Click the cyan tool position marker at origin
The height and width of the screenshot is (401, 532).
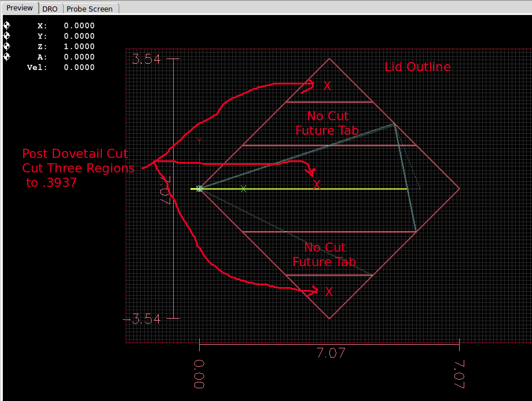click(x=199, y=189)
